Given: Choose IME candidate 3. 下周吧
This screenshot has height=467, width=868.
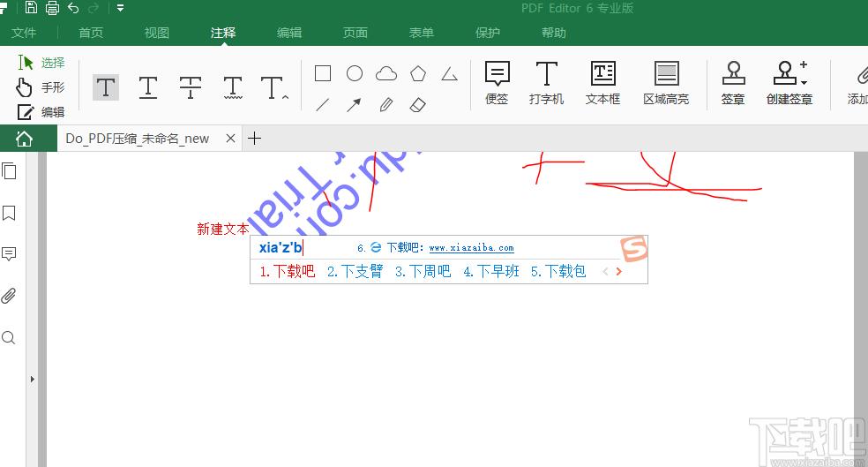Looking at the screenshot, I should [x=423, y=271].
